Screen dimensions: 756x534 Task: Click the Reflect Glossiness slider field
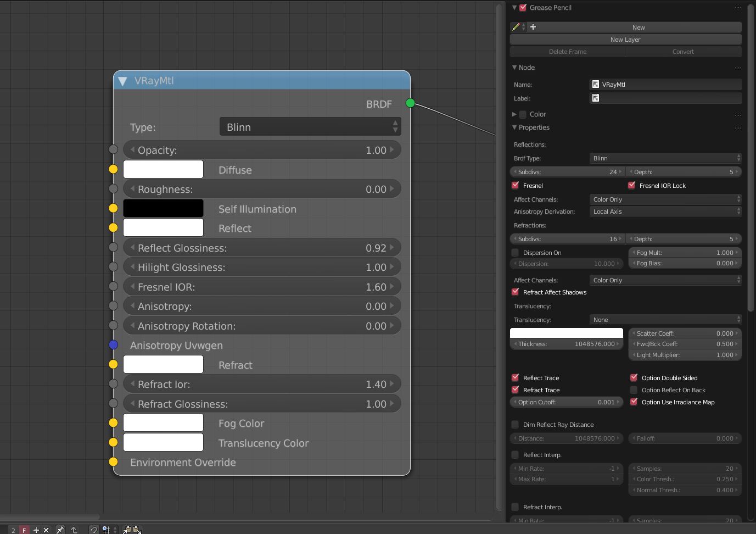click(x=262, y=248)
